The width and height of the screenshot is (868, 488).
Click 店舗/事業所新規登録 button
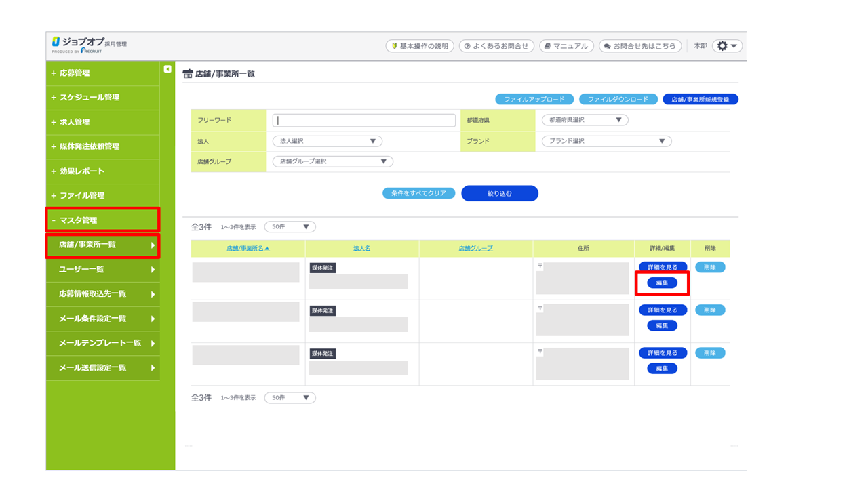[x=700, y=99]
